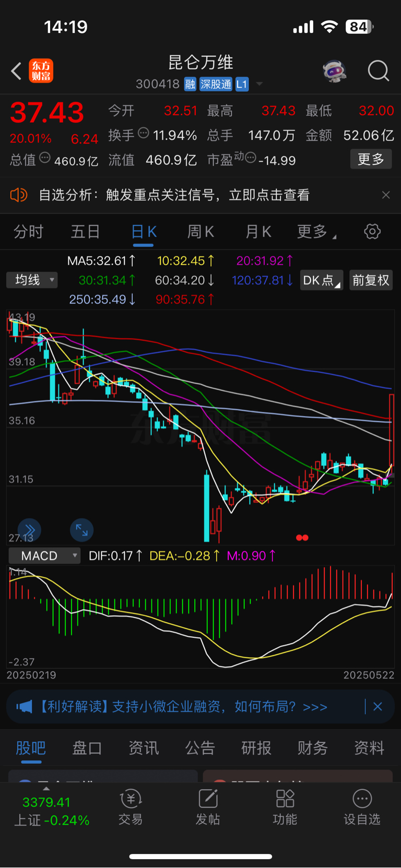The height and width of the screenshot is (868, 401).
Task: Tap DIF:0.17 MACD value
Action: click(115, 556)
